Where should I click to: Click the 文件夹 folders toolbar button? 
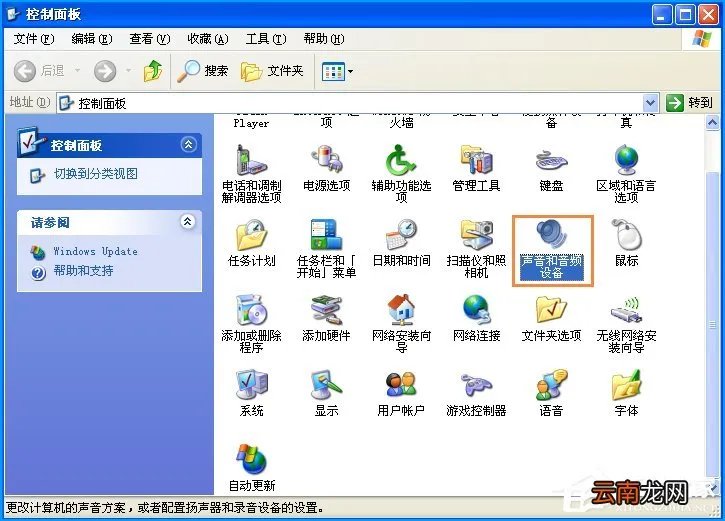click(272, 71)
